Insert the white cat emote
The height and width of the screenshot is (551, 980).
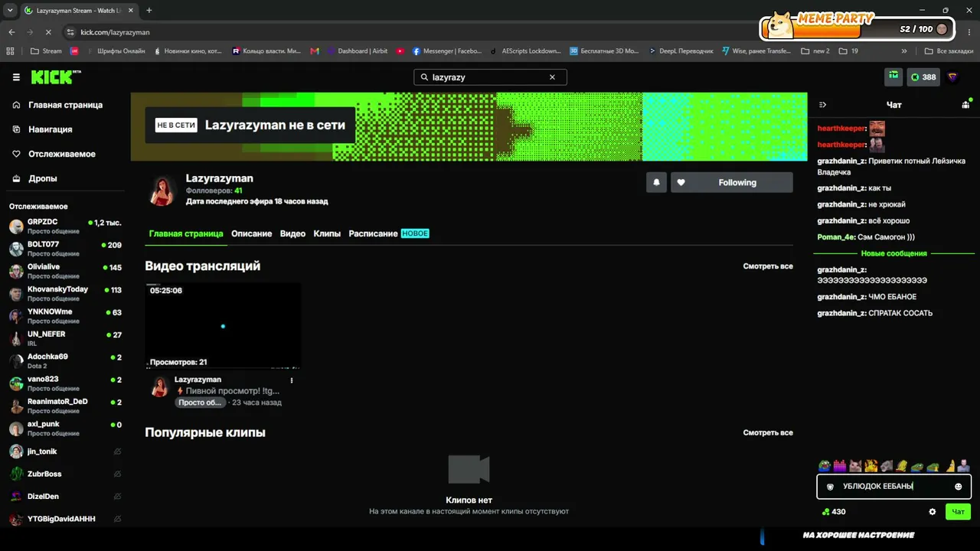click(x=855, y=465)
